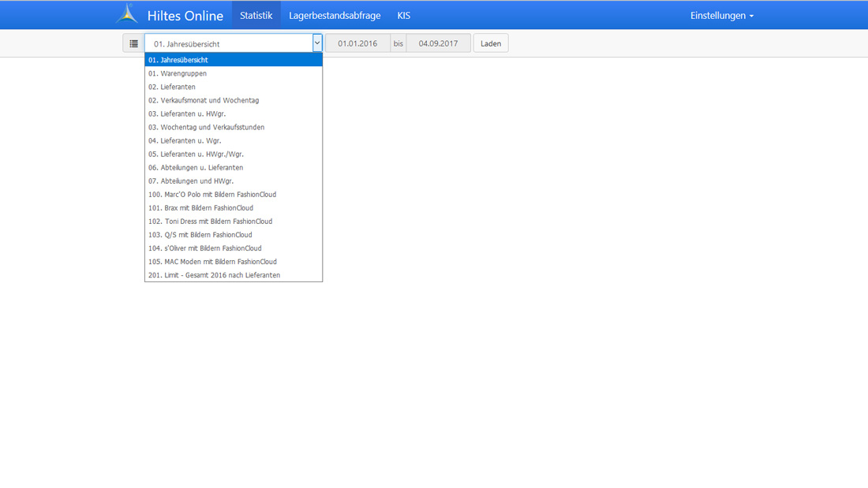
Task: Select '02. Verkaufsmonat und Wochentag' report
Action: (x=204, y=100)
